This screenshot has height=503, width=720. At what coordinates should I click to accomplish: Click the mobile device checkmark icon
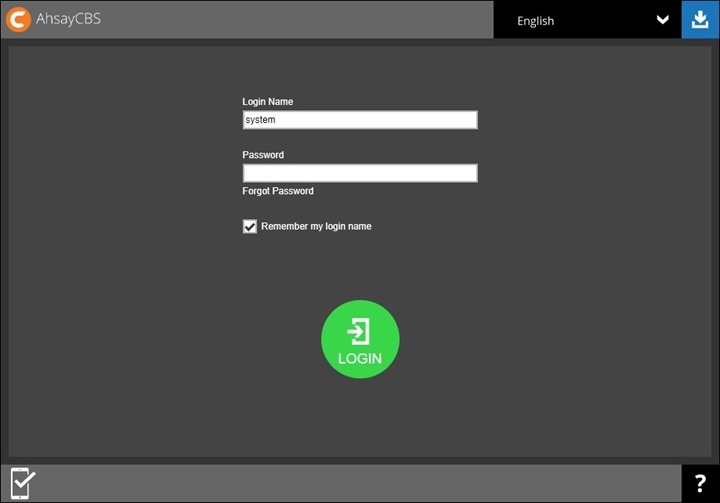pyautogui.click(x=23, y=483)
